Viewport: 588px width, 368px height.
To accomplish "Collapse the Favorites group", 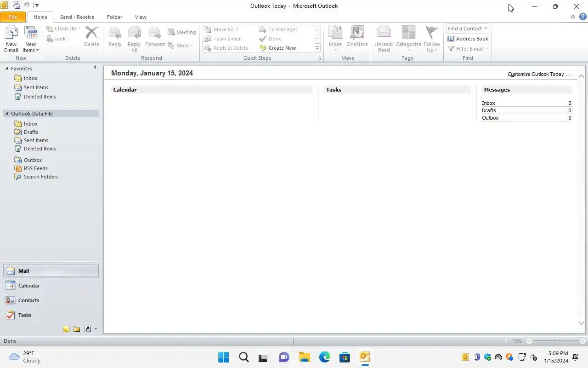I will tap(7, 69).
